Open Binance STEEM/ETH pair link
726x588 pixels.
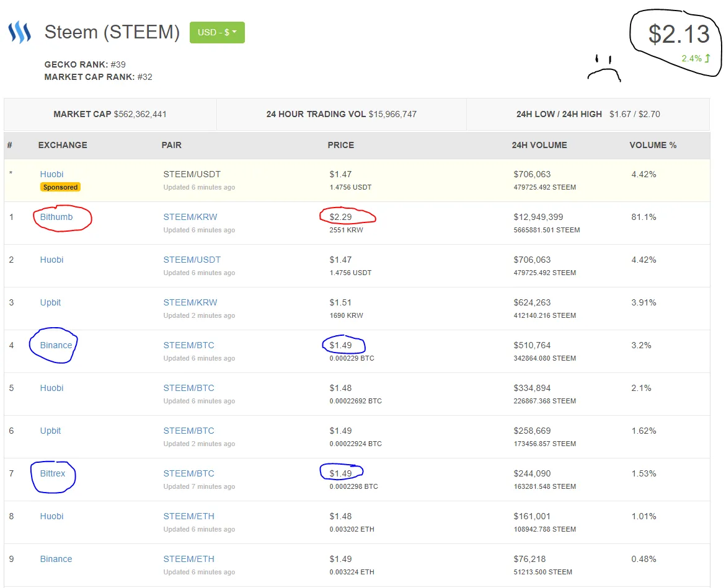coord(188,559)
